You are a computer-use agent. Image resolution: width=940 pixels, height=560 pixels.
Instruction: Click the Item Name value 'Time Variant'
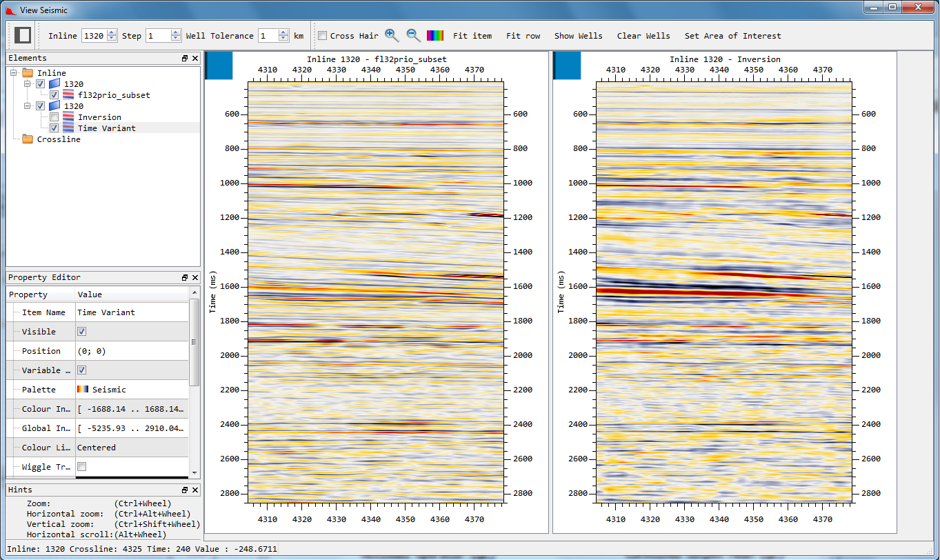coord(106,312)
